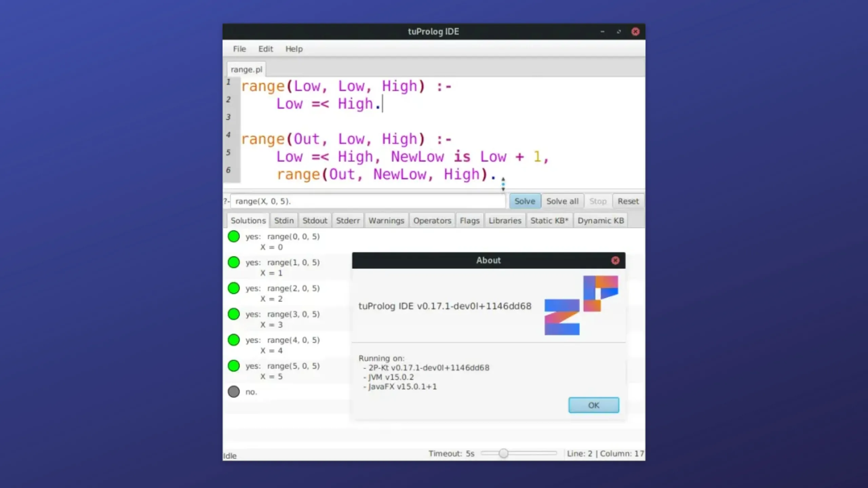The image size is (868, 488).
Task: Switch to the Libraries tab
Action: pos(505,221)
